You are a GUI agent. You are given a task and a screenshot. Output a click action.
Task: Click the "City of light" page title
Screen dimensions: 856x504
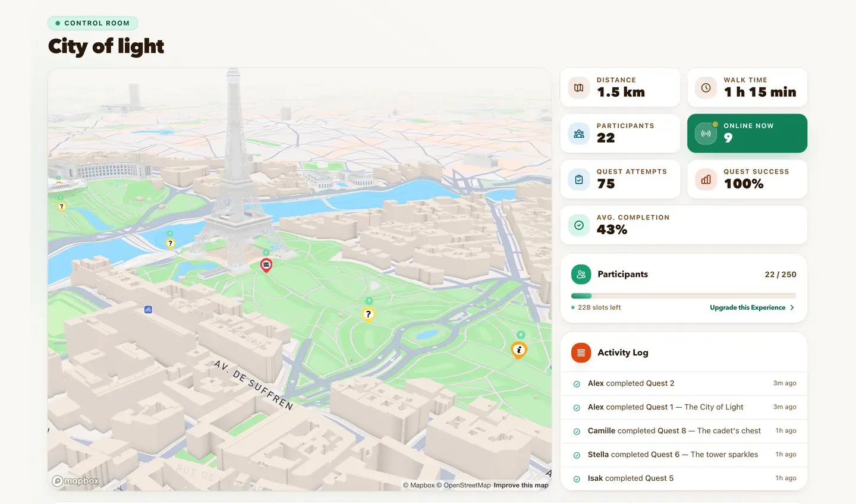(106, 46)
